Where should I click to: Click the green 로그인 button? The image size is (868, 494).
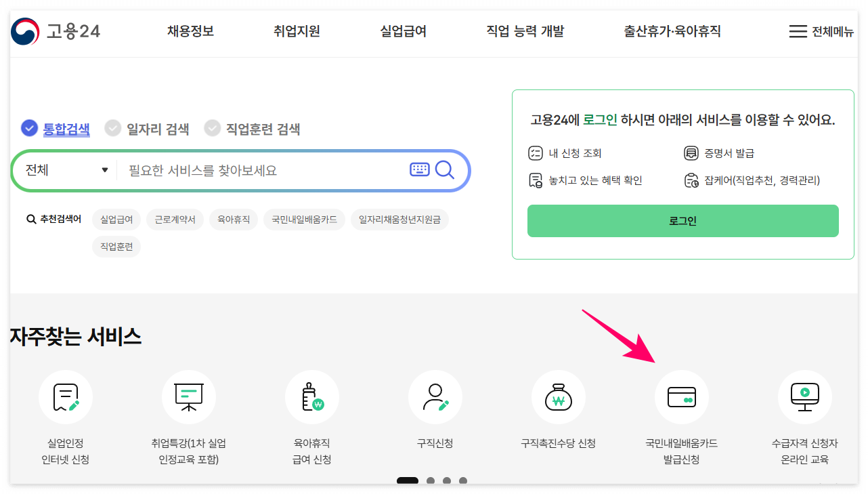pos(682,220)
